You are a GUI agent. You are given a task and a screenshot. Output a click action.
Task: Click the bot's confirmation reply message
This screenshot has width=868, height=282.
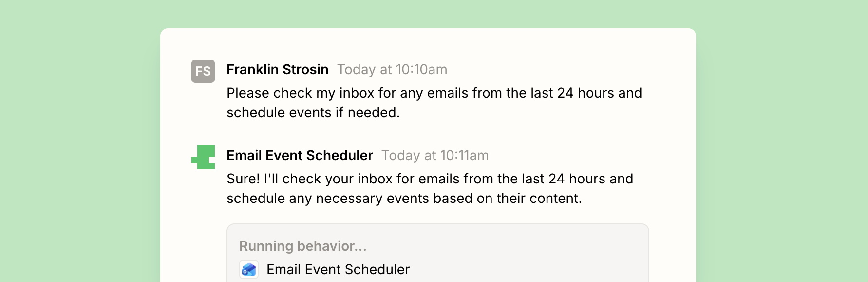pyautogui.click(x=430, y=188)
